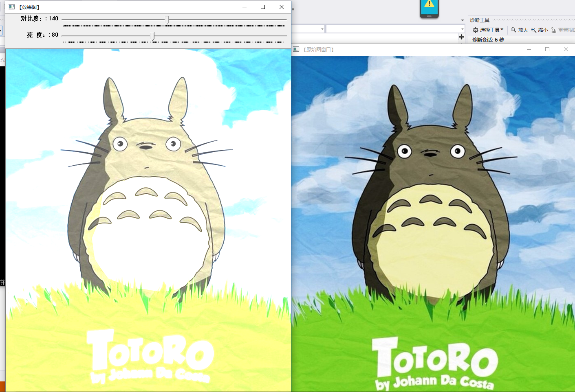
Task: Maximize the 效果图 window
Action: pos(263,7)
